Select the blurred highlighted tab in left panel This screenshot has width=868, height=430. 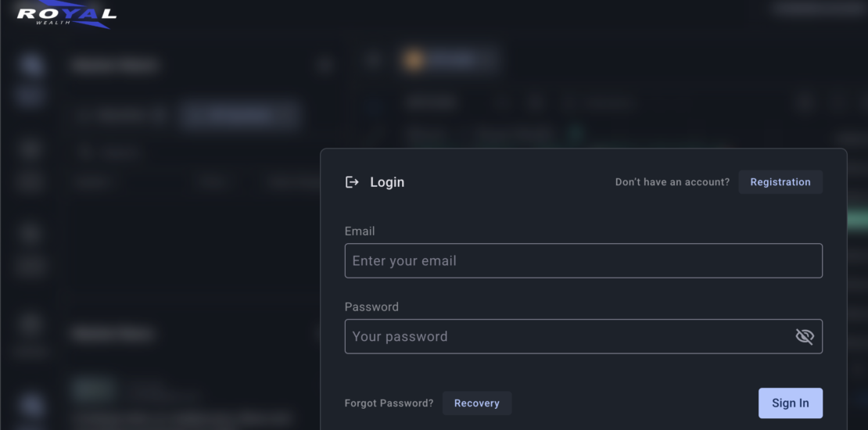pos(239,115)
